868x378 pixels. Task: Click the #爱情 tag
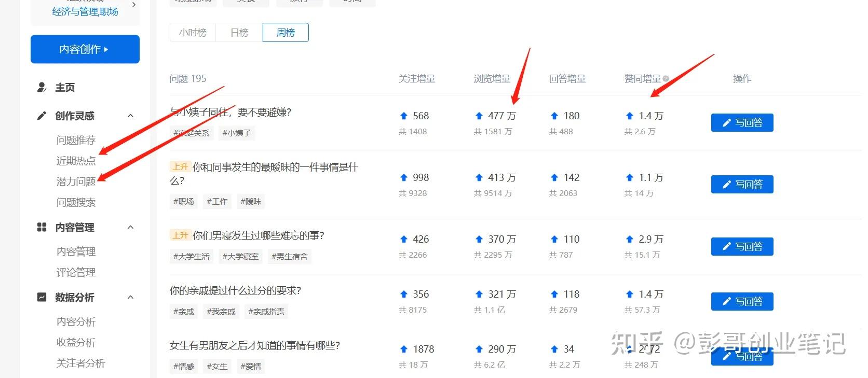coord(251,367)
